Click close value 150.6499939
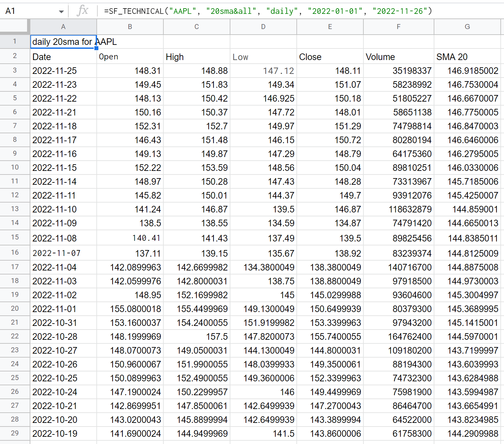The image size is (504, 444). tap(330, 309)
